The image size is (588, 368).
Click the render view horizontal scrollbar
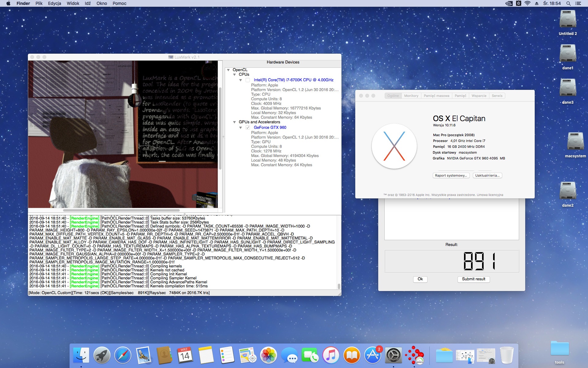click(x=121, y=210)
